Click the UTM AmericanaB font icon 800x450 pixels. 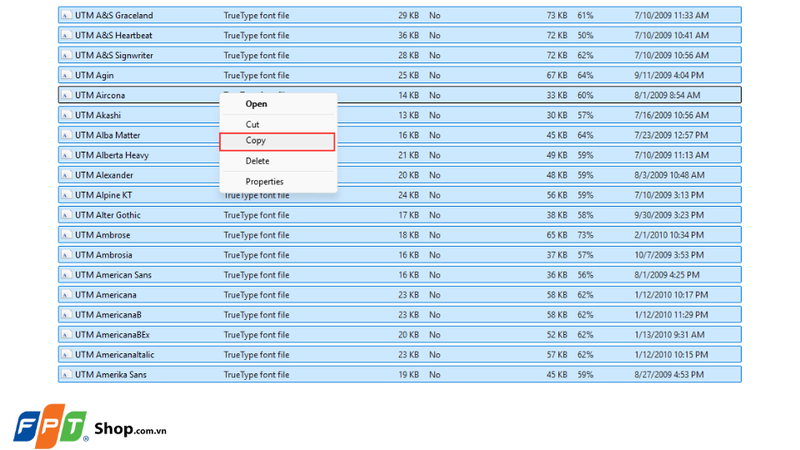[x=66, y=314]
